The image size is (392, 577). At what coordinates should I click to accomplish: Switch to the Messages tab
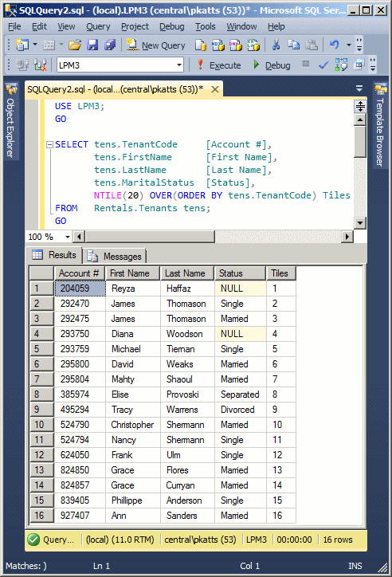[x=115, y=256]
